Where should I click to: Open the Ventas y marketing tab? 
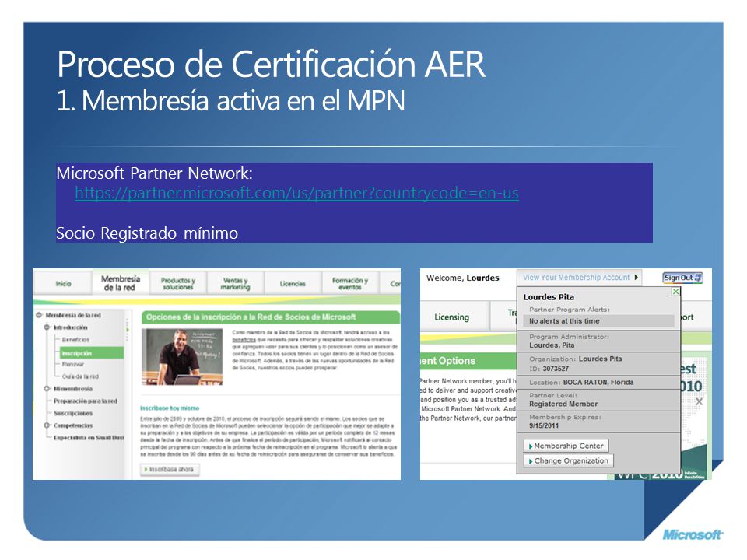coord(235,283)
